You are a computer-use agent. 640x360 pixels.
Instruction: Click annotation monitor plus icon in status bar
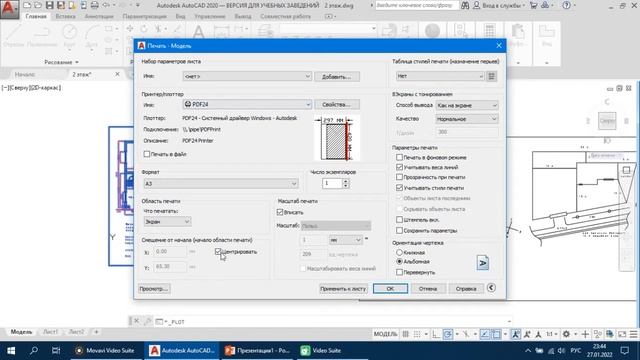click(x=585, y=334)
